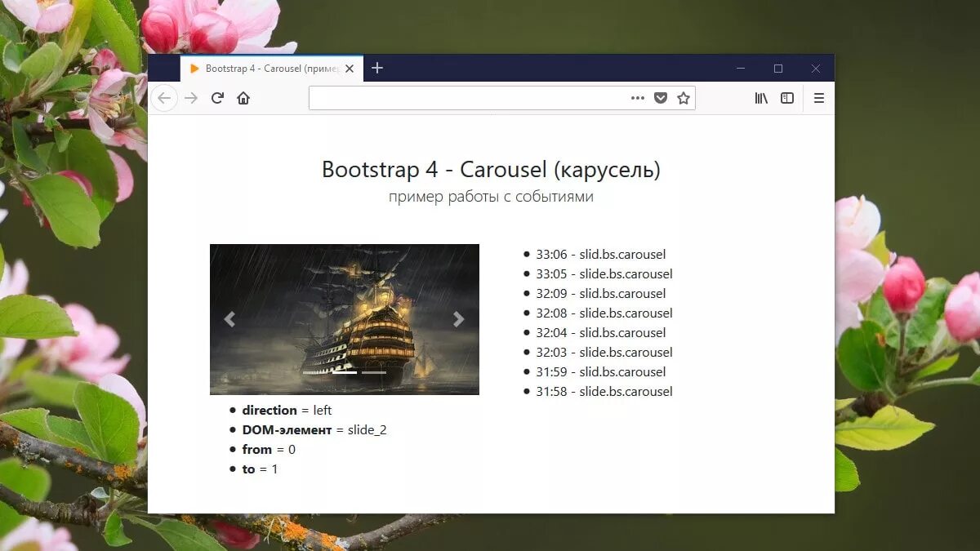Viewport: 980px width, 551px height.
Task: Select the Bootstrap 4 - Carousel tab
Action: pyautogui.click(x=273, y=69)
